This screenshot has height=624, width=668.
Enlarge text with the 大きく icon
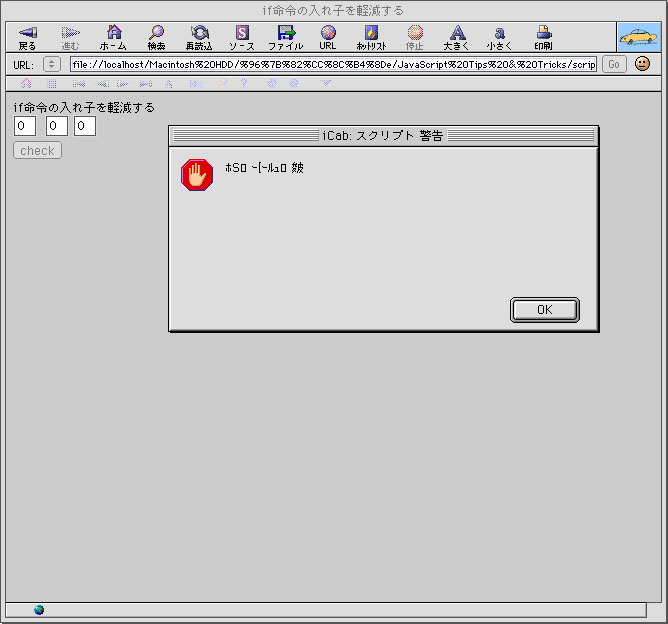(x=458, y=32)
